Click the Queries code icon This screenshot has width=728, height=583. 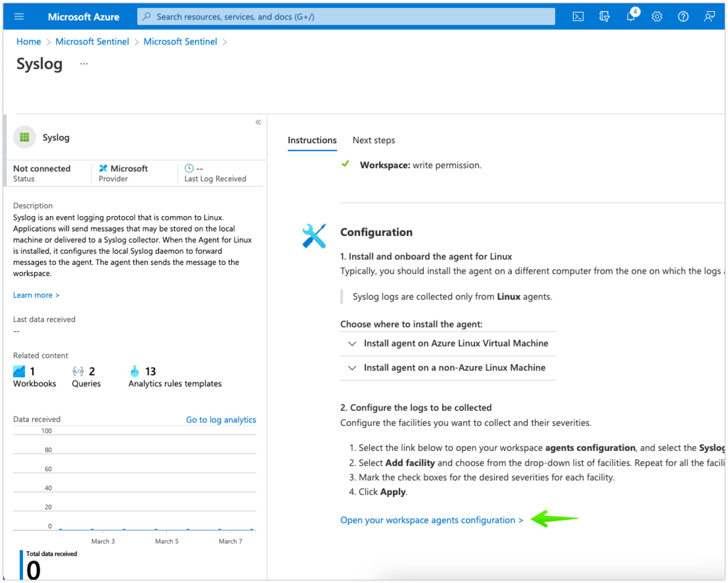tap(78, 371)
